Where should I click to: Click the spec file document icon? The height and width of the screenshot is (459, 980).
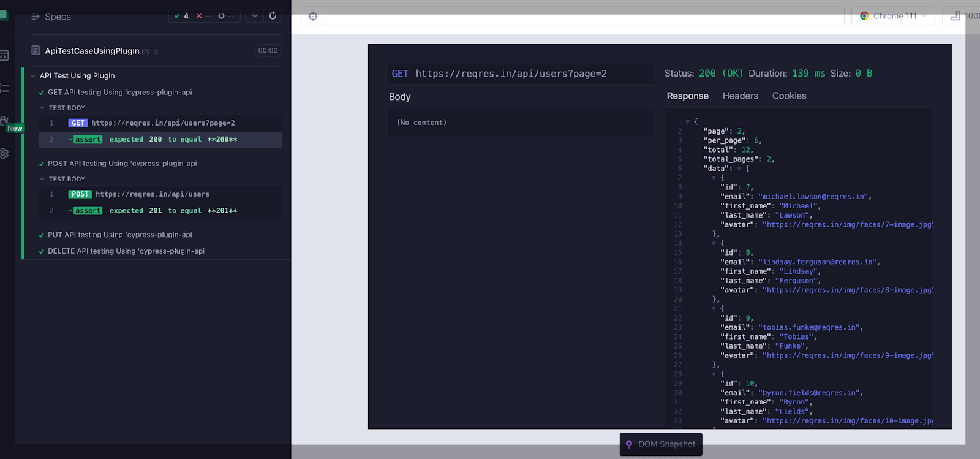pyautogui.click(x=36, y=50)
